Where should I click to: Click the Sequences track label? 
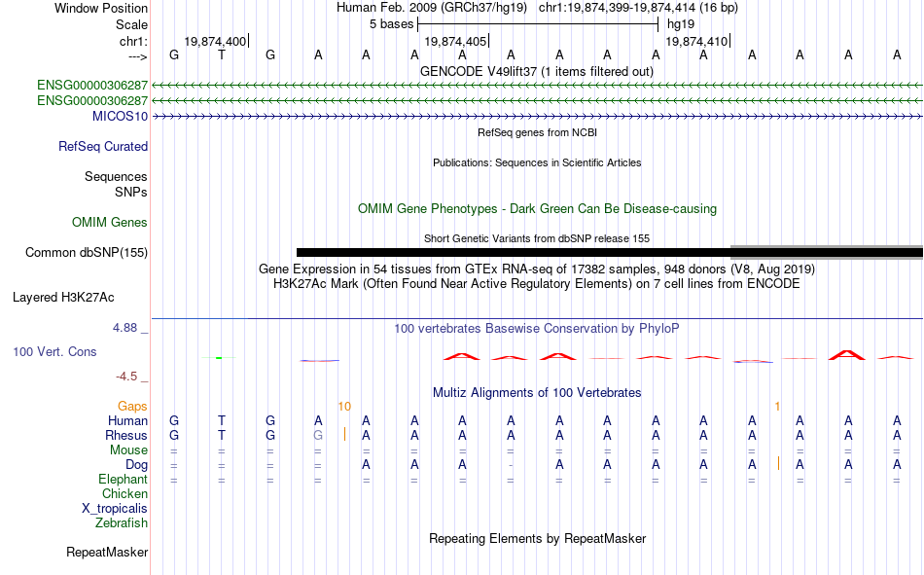[x=116, y=176]
